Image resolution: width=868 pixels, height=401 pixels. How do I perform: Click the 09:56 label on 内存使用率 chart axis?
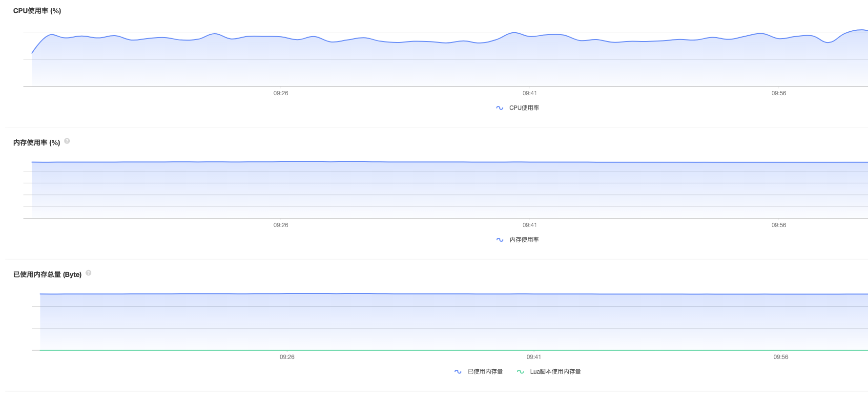click(779, 225)
